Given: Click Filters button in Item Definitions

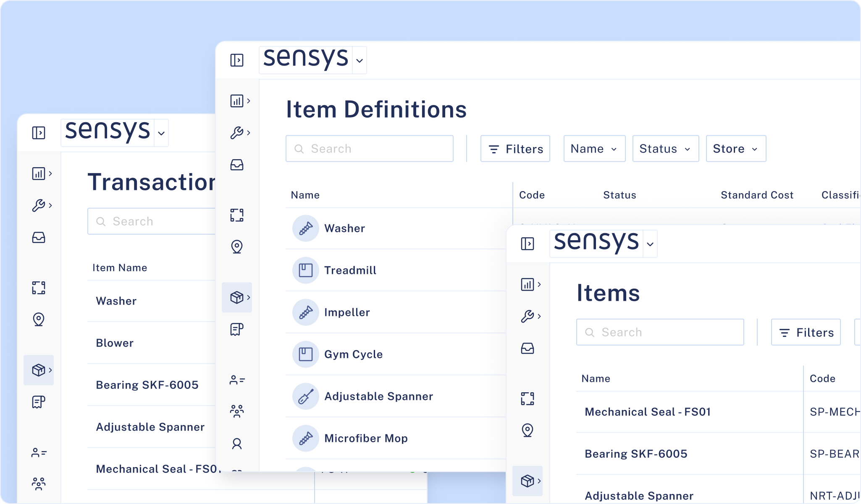Looking at the screenshot, I should pyautogui.click(x=515, y=149).
